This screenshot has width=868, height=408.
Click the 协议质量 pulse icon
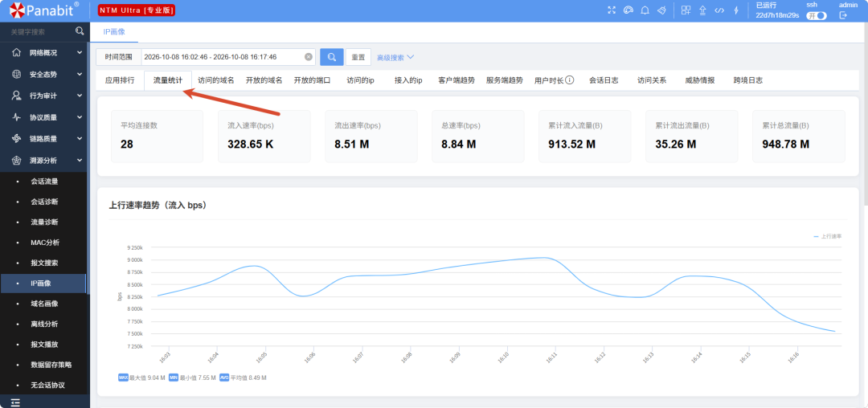17,117
